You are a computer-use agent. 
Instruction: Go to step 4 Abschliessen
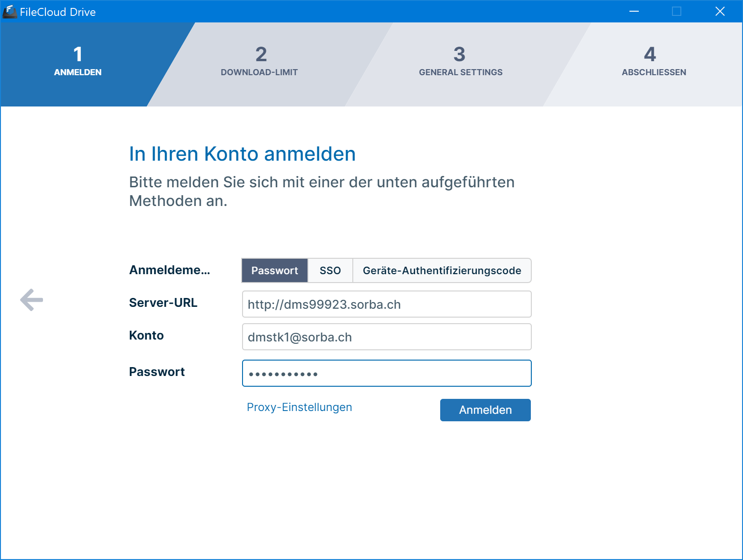pyautogui.click(x=654, y=61)
